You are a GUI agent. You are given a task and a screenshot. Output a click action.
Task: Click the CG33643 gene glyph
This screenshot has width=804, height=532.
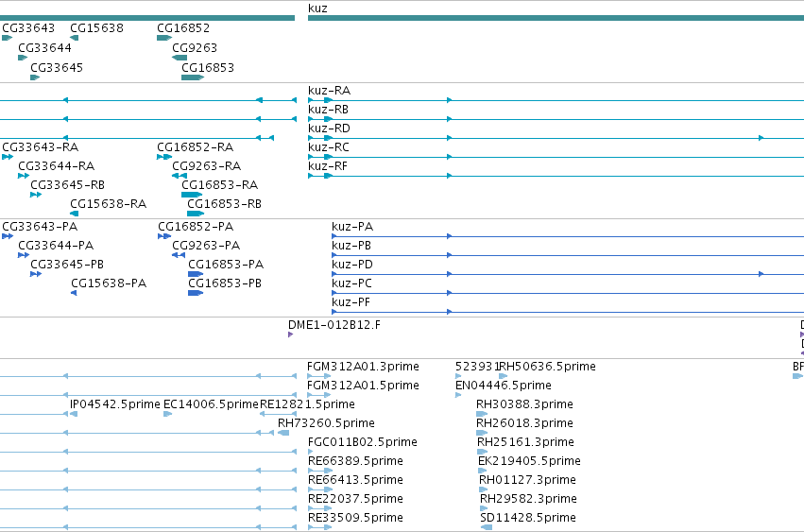coord(8,38)
